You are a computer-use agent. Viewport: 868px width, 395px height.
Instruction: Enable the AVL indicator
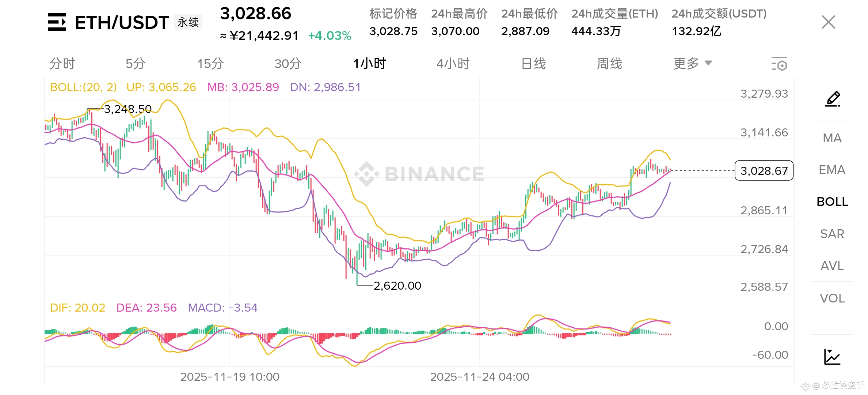click(x=832, y=266)
